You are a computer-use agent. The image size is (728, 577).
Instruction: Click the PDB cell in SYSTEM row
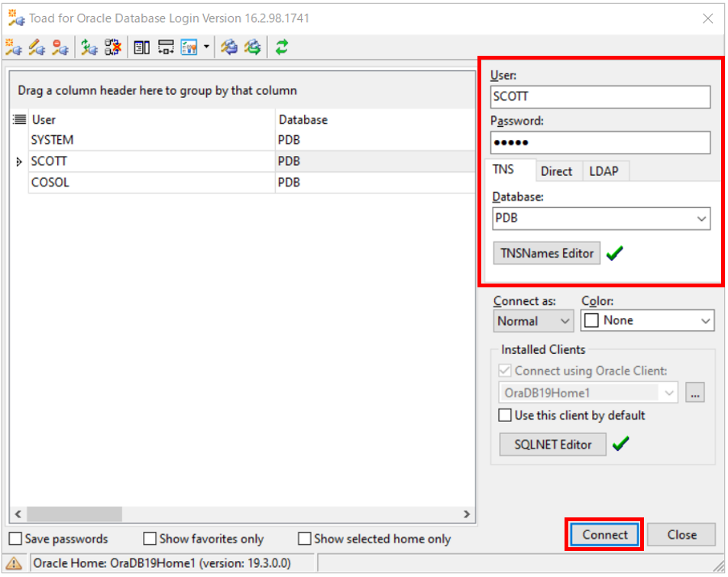click(375, 141)
